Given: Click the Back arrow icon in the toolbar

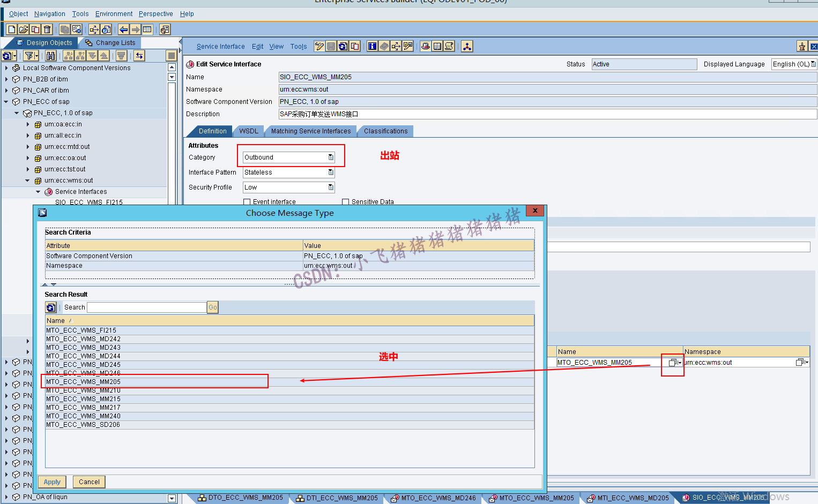Looking at the screenshot, I should 123,29.
